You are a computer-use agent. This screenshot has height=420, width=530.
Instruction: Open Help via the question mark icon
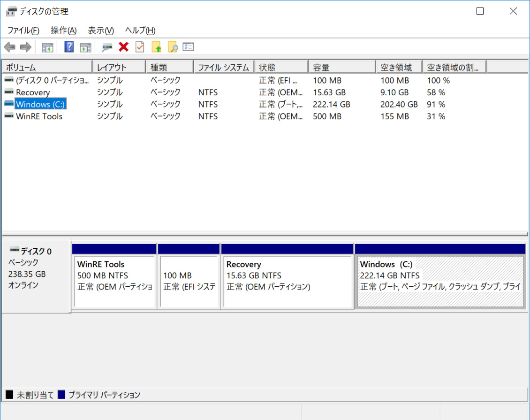[69, 47]
